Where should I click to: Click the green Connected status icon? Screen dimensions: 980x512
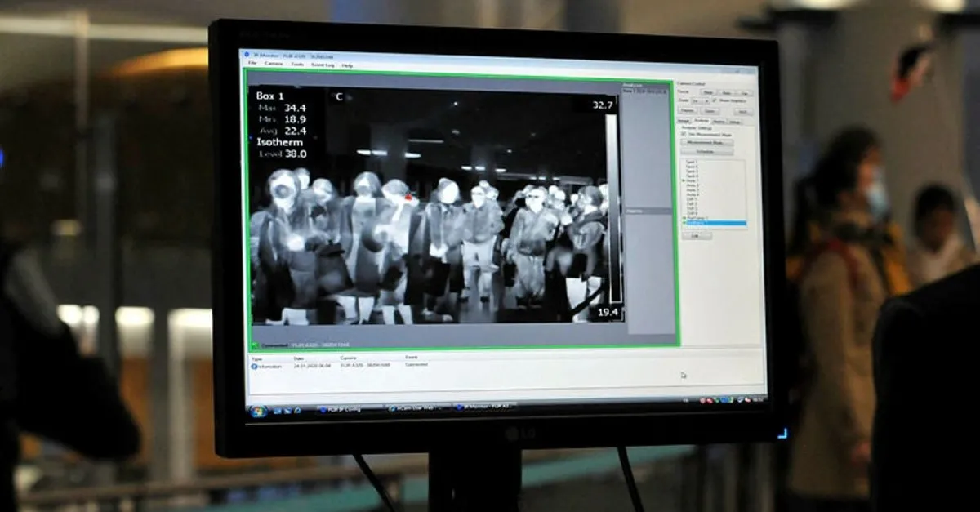[x=256, y=345]
